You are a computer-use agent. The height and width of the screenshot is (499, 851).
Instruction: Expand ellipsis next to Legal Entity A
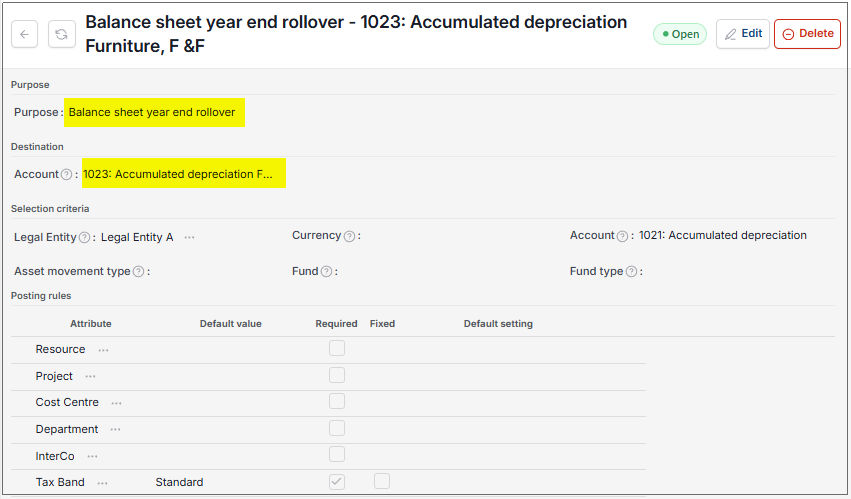(x=189, y=237)
